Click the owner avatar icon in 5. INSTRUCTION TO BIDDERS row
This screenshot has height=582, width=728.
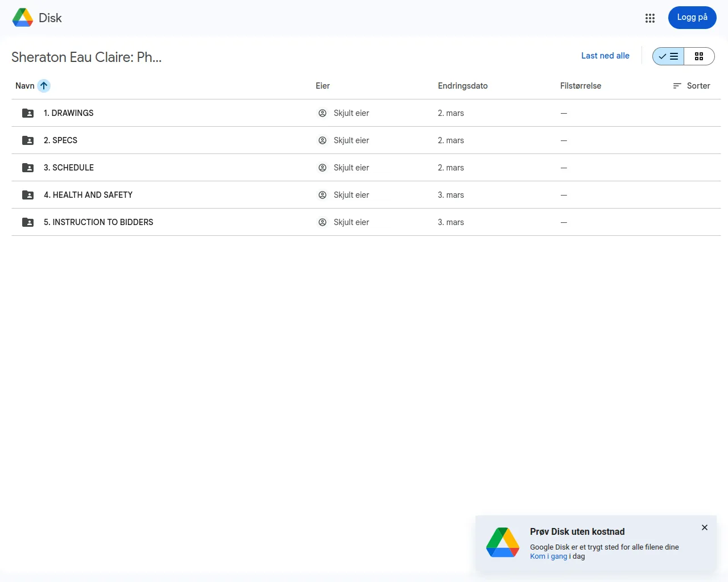pyautogui.click(x=322, y=222)
